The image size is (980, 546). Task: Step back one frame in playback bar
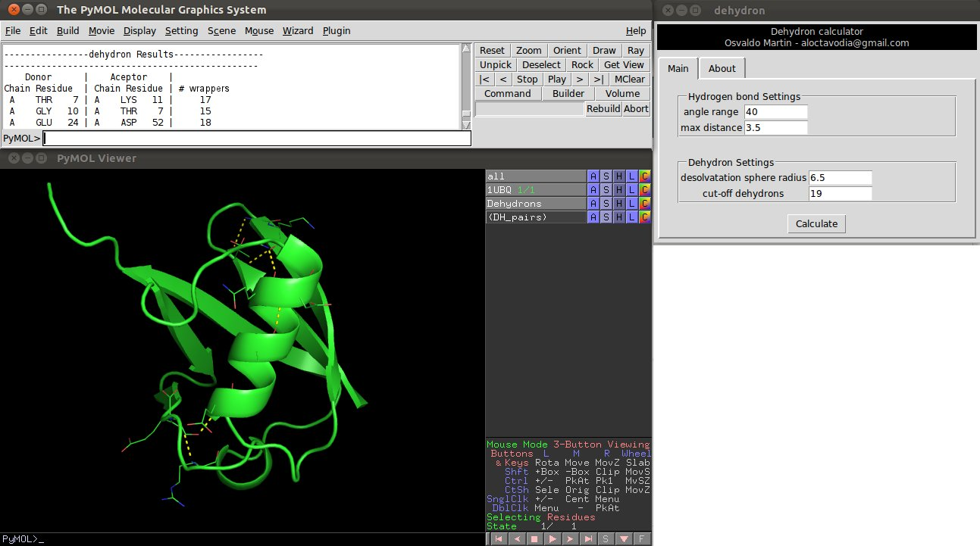pyautogui.click(x=516, y=539)
